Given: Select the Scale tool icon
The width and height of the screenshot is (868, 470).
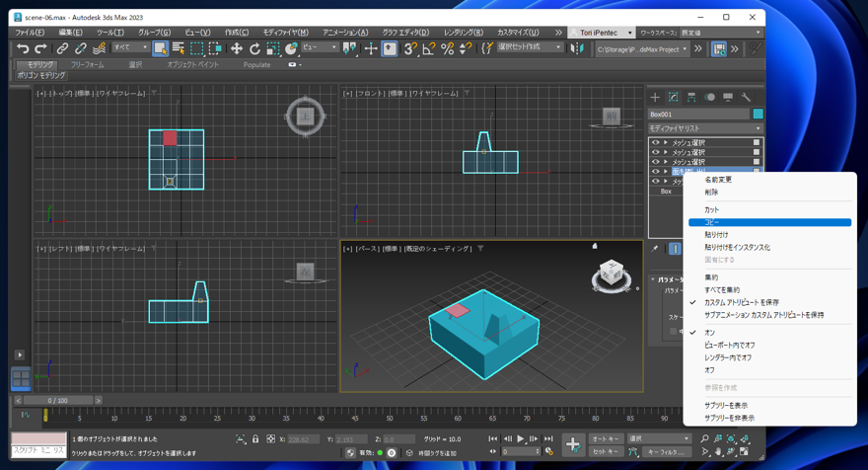Looking at the screenshot, I should coord(273,48).
